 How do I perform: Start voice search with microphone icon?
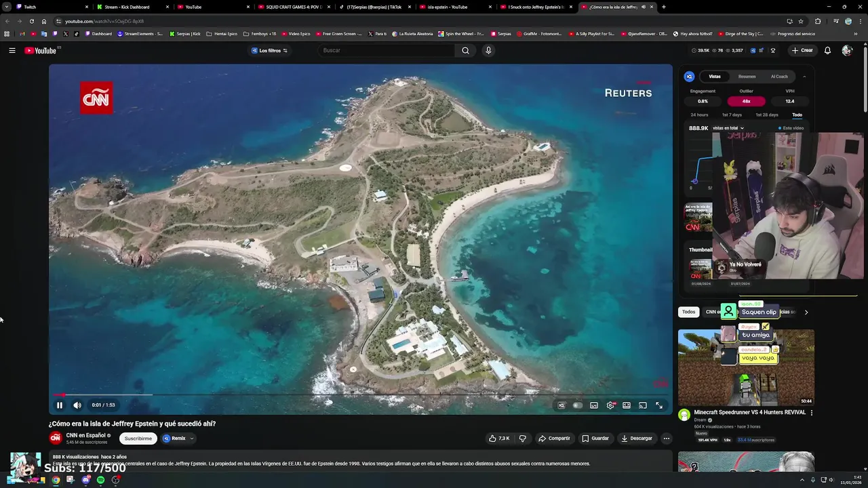tap(488, 50)
